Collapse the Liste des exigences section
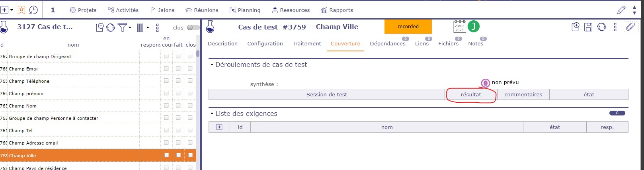644x170 pixels. (x=212, y=113)
